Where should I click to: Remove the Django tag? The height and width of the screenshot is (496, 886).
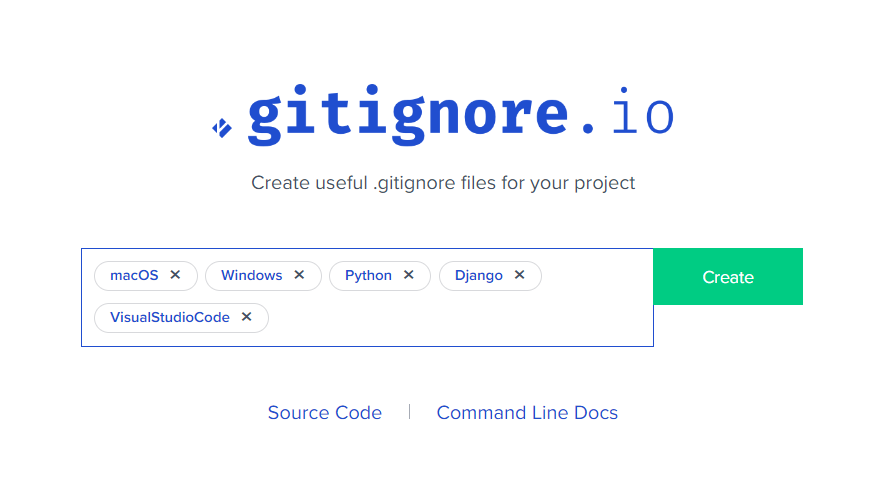tap(519, 275)
